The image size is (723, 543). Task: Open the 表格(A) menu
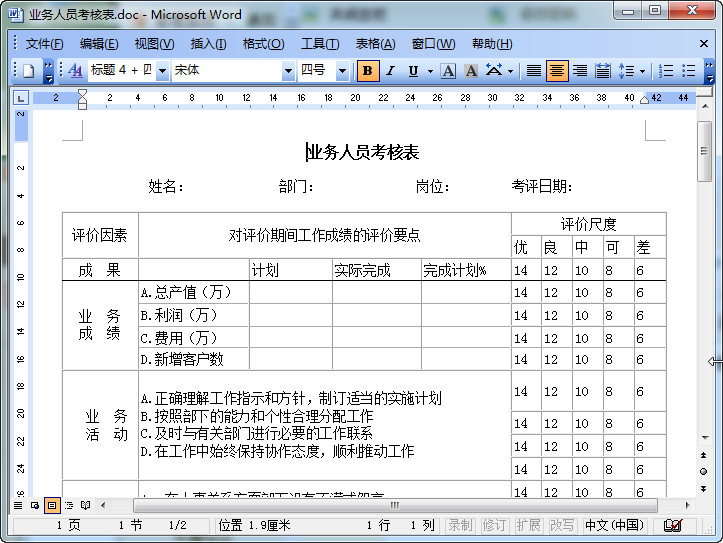375,44
